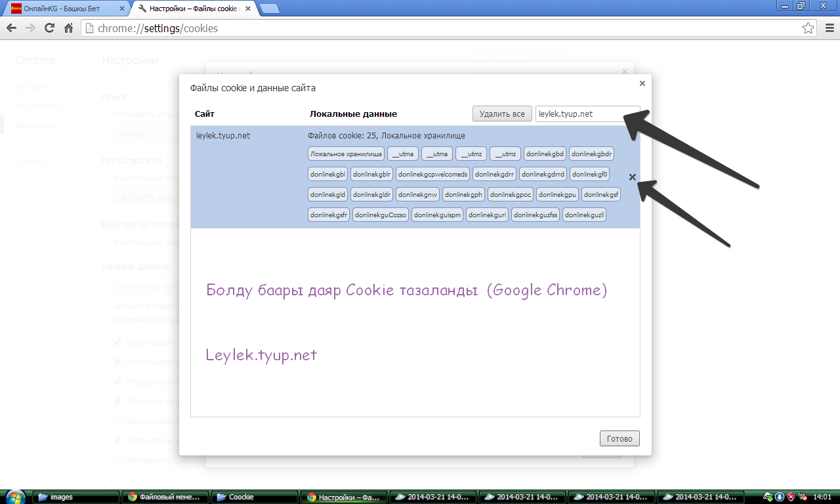Open the donlinekguCozso cookie chip

[381, 215]
